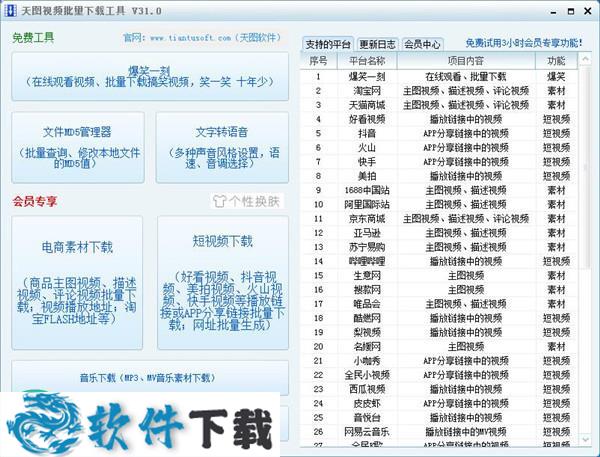Sort by 功能 column header
Viewport: 600px width, 457px height.
tap(556, 60)
